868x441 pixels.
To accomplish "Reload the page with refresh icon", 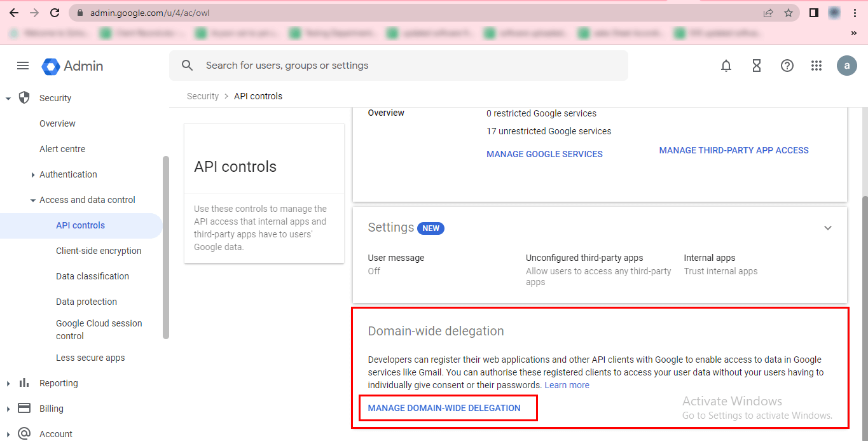I will click(55, 13).
